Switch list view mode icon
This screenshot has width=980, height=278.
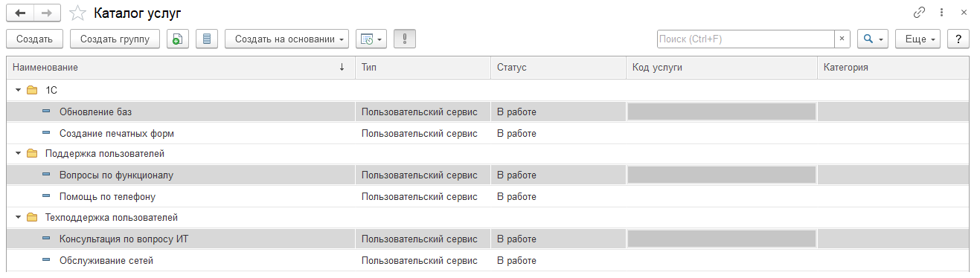point(207,39)
